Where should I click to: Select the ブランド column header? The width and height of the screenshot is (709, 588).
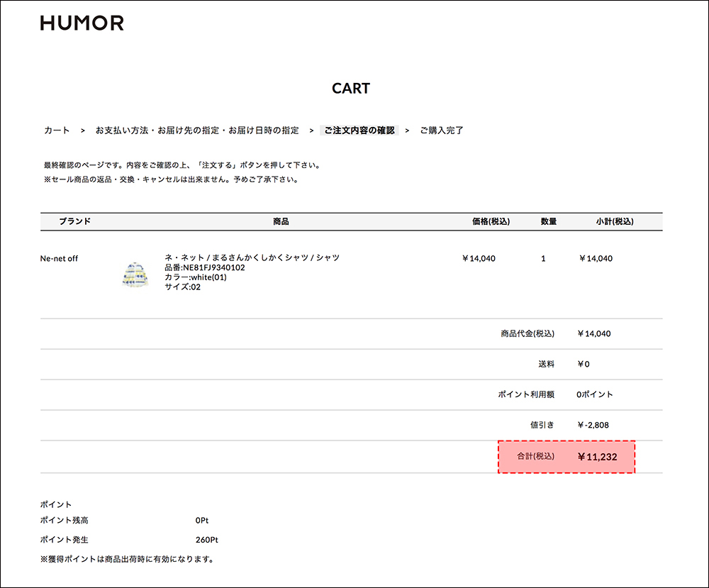click(x=75, y=221)
